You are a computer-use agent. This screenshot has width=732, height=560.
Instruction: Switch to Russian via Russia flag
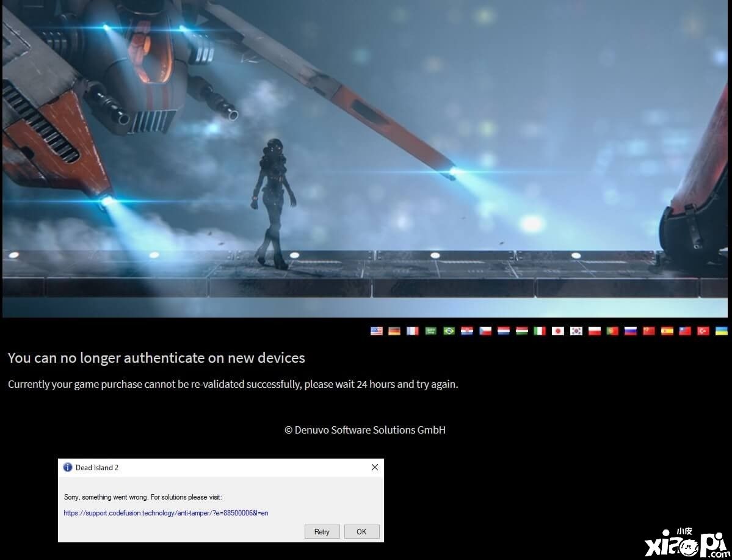tap(631, 330)
